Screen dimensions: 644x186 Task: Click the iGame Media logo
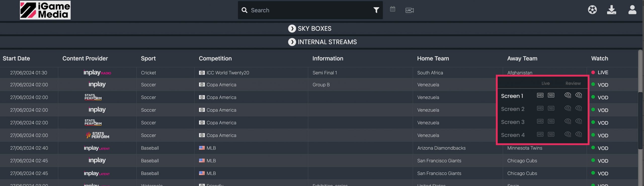[45, 10]
